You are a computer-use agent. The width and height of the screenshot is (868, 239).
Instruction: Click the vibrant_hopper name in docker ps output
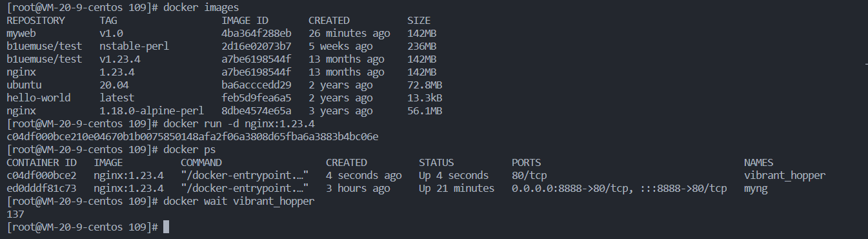785,176
